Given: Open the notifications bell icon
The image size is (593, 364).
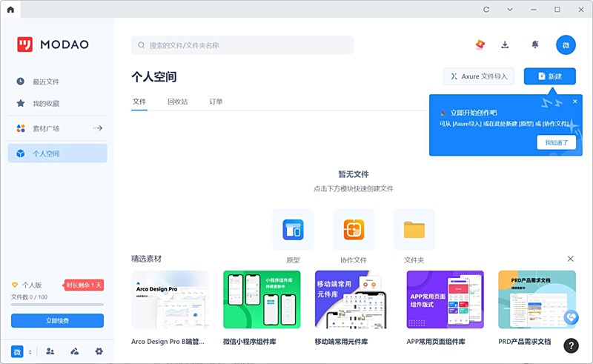Looking at the screenshot, I should tap(535, 44).
